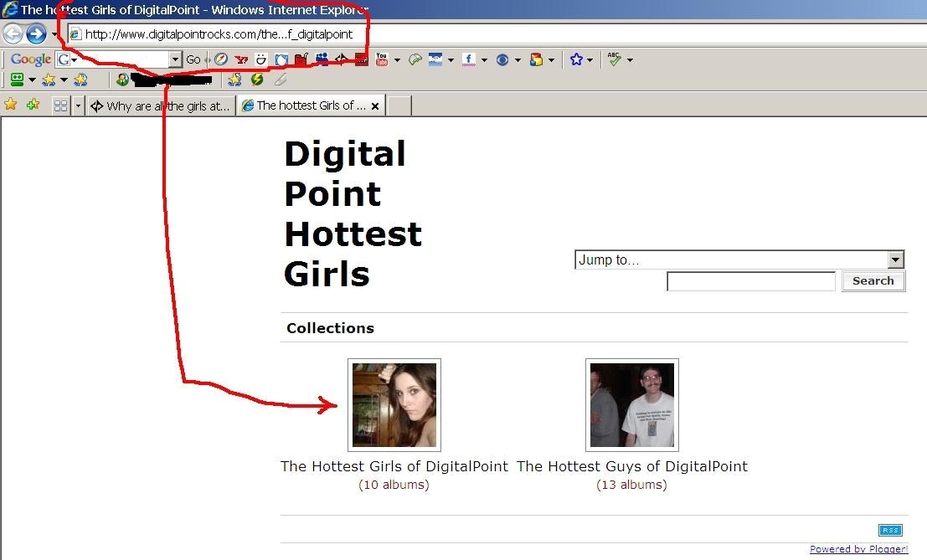Switch to 'Why are all the girls' tab

tap(161, 106)
